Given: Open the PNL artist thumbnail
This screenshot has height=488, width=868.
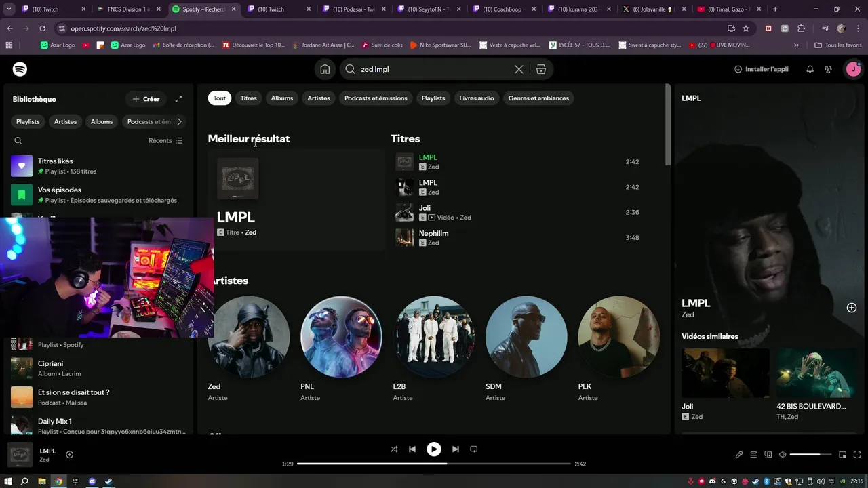Looking at the screenshot, I should point(341,336).
